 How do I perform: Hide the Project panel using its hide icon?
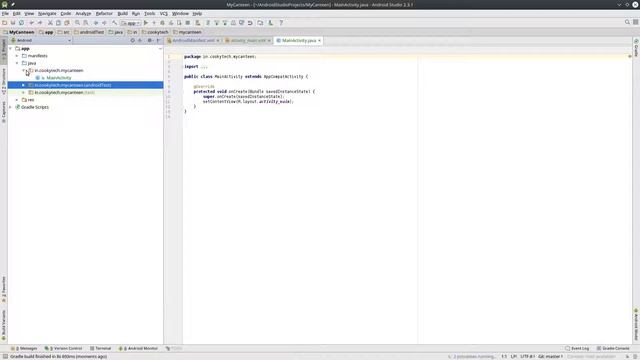(158, 40)
